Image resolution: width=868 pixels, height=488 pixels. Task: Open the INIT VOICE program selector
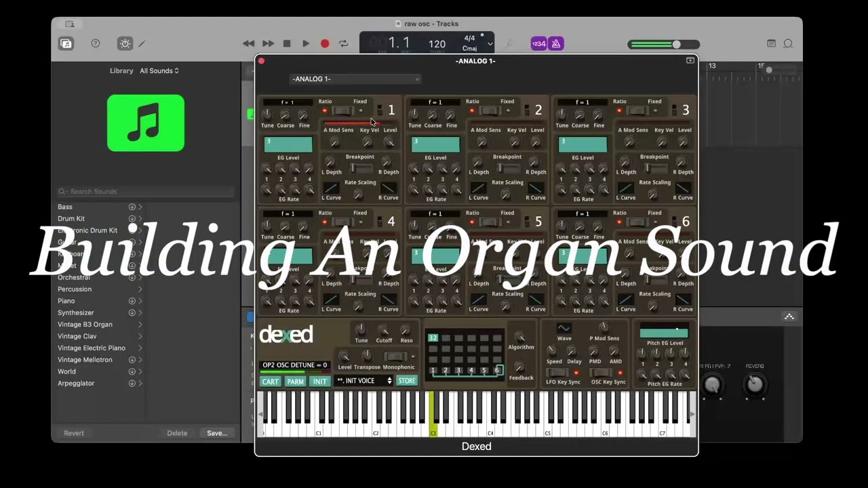364,381
